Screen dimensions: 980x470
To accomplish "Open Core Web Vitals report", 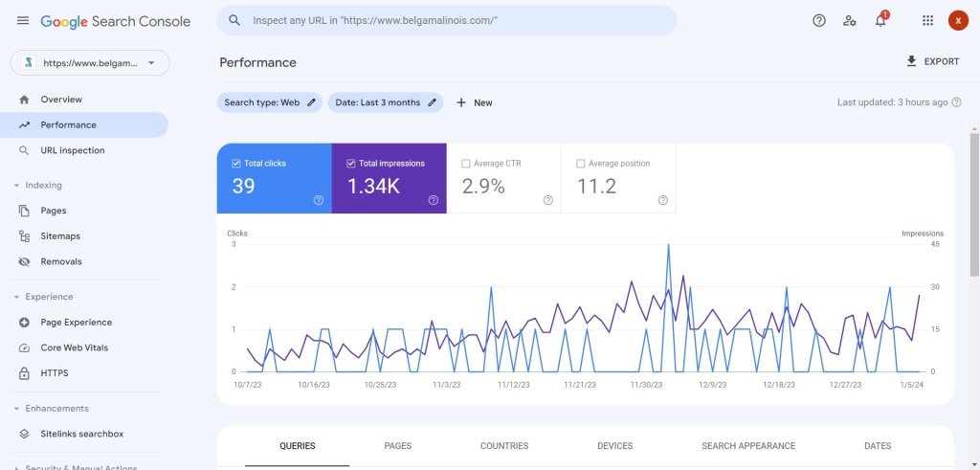I will (74, 347).
